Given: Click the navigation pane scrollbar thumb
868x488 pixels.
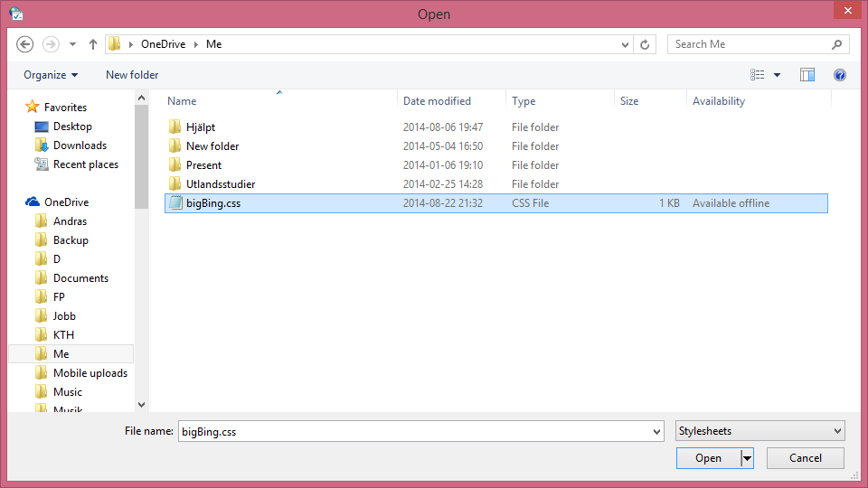Looking at the screenshot, I should [x=142, y=156].
